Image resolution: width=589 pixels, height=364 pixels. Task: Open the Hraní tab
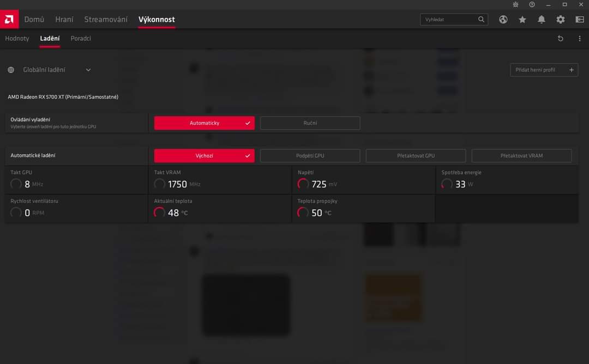[64, 19]
